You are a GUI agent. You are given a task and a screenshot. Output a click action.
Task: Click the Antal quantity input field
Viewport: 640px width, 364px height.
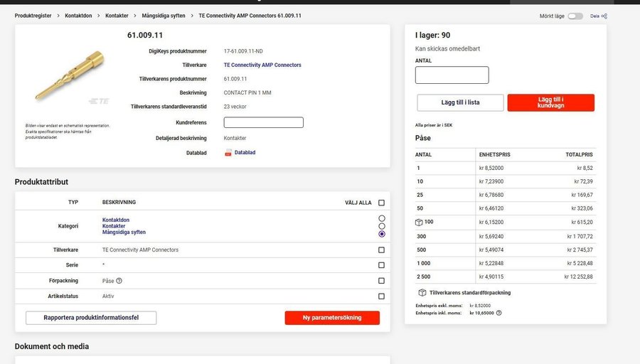452,75
